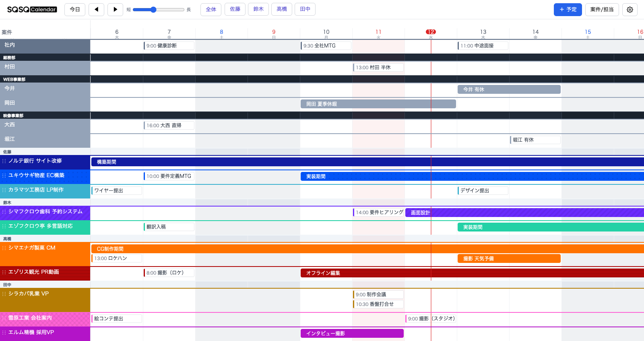This screenshot has height=341, width=644.
Task: Grab the drag handle for ノルテ銀行 サイト改修
Action: pos(4,161)
